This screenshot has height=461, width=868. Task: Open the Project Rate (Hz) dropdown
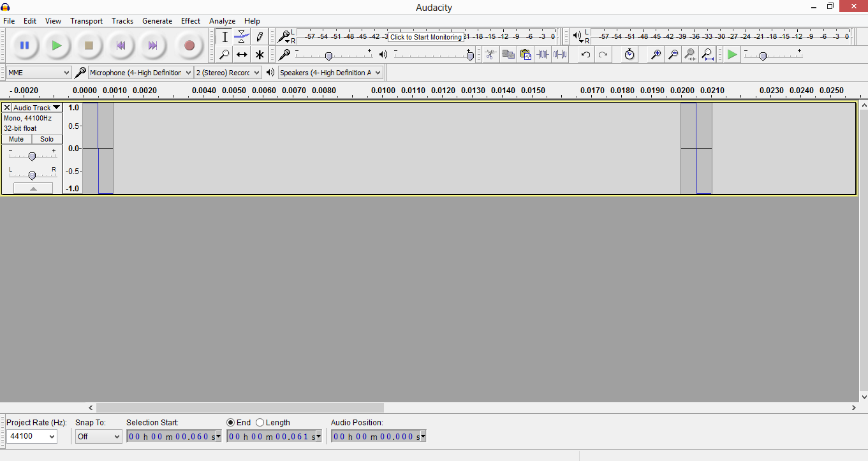click(32, 437)
